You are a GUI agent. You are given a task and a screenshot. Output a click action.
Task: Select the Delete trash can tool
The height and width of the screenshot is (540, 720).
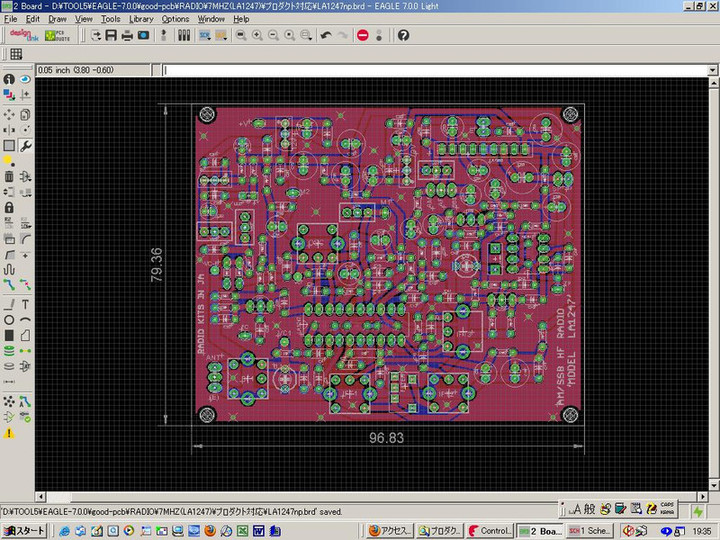(9, 176)
